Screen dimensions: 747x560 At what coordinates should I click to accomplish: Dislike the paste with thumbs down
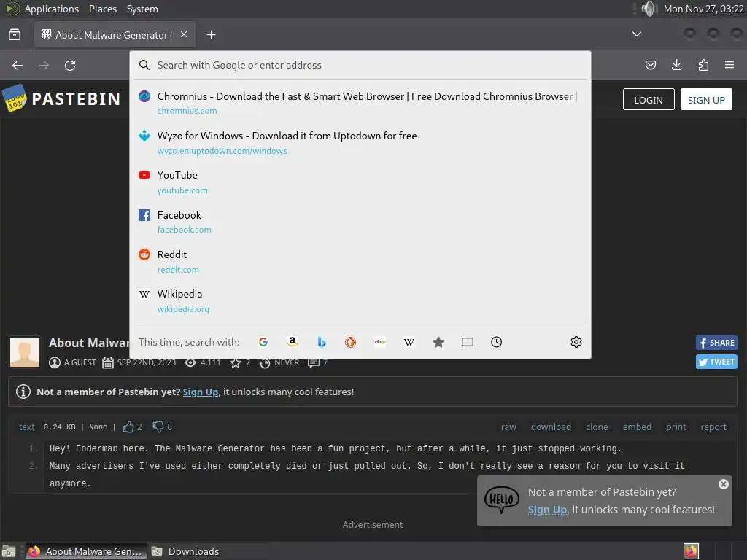[x=158, y=427]
